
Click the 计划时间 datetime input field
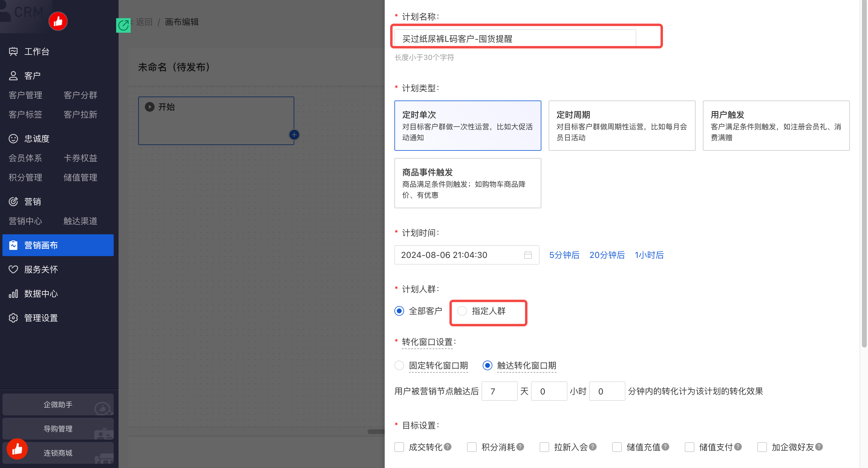467,255
